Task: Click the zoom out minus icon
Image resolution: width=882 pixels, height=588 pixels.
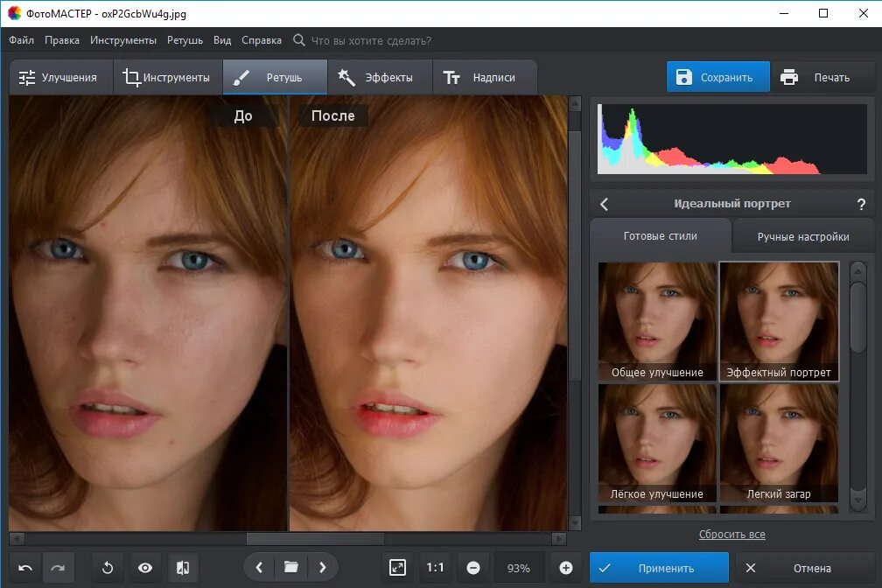Action: pyautogui.click(x=473, y=568)
